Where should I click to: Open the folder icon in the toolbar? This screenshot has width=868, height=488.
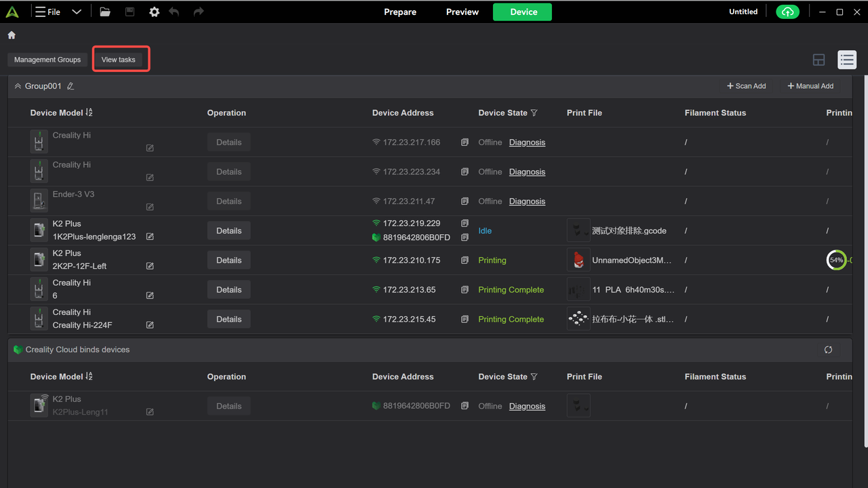pyautogui.click(x=104, y=12)
